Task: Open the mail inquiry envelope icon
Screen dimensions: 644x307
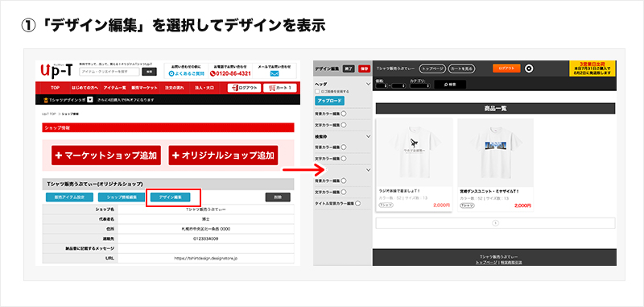Action: pos(275,73)
